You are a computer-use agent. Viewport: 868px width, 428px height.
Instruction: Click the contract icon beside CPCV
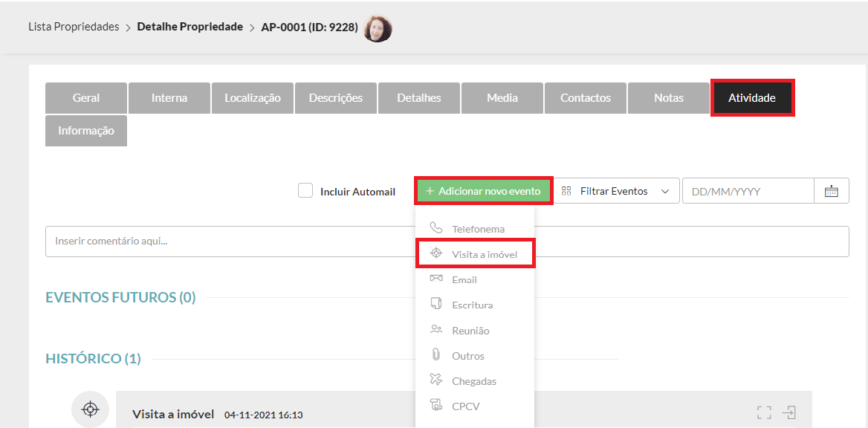(436, 405)
